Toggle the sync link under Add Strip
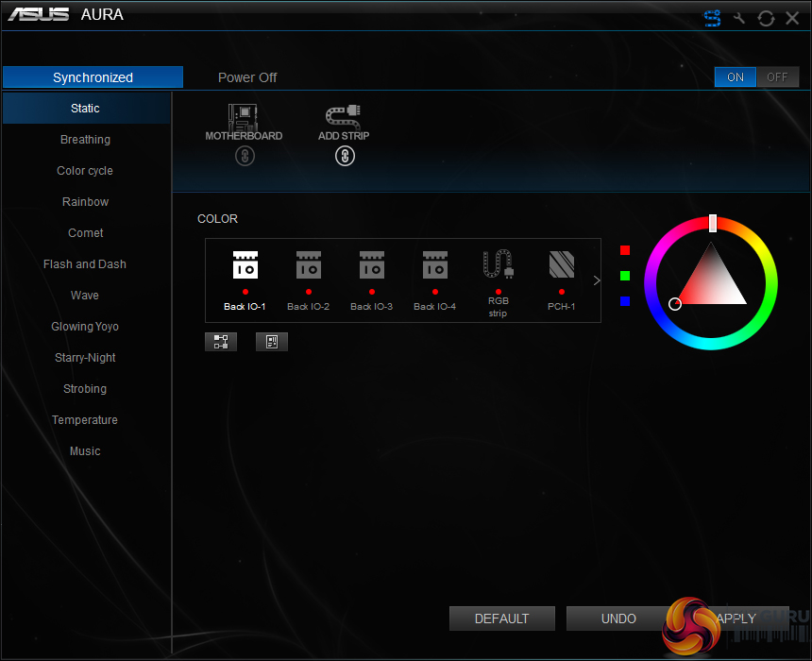Screen dimensions: 812x661 (x=345, y=156)
